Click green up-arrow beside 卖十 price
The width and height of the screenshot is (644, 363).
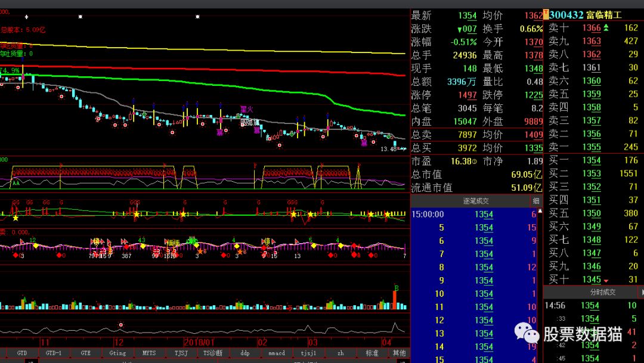[x=606, y=28]
